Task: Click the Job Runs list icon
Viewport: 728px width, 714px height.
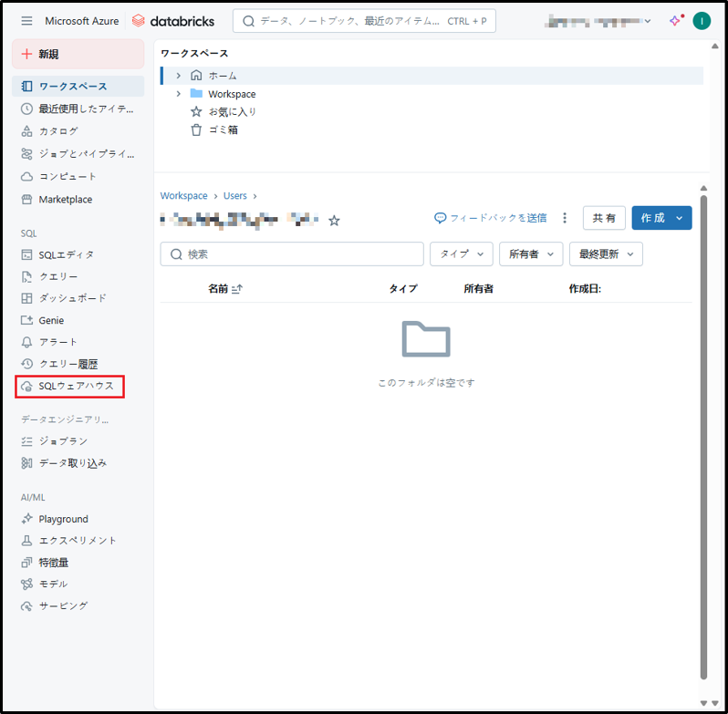Action: [27, 440]
